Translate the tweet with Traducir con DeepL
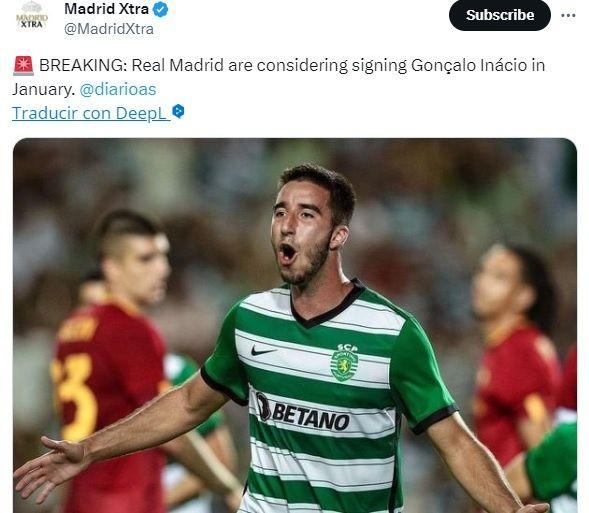The image size is (589, 513). click(89, 113)
